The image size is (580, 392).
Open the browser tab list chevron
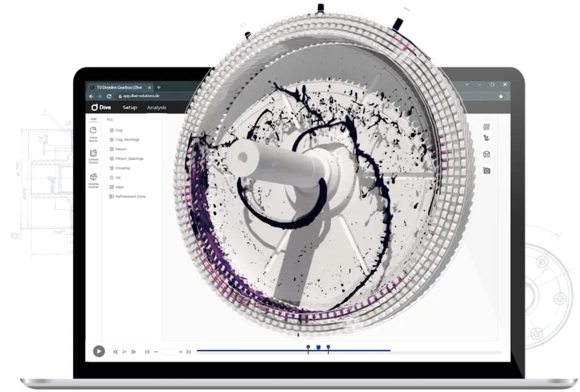(x=466, y=85)
